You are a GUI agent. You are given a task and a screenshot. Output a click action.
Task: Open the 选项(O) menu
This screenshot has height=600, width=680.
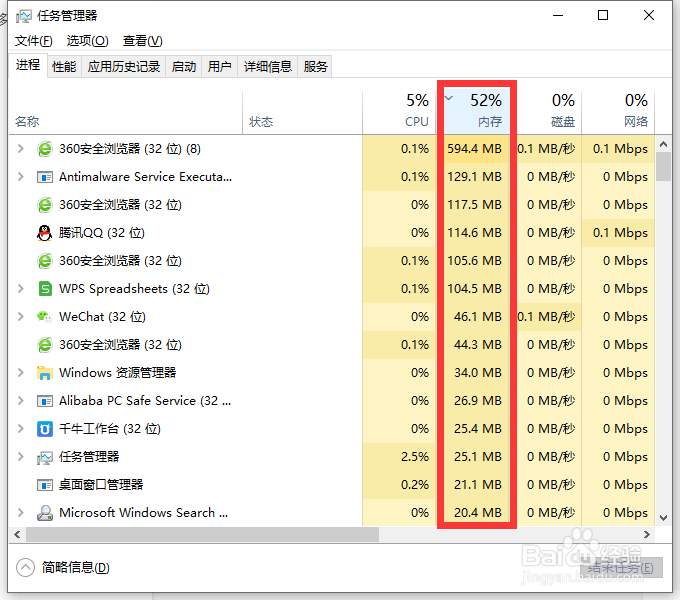(x=88, y=41)
